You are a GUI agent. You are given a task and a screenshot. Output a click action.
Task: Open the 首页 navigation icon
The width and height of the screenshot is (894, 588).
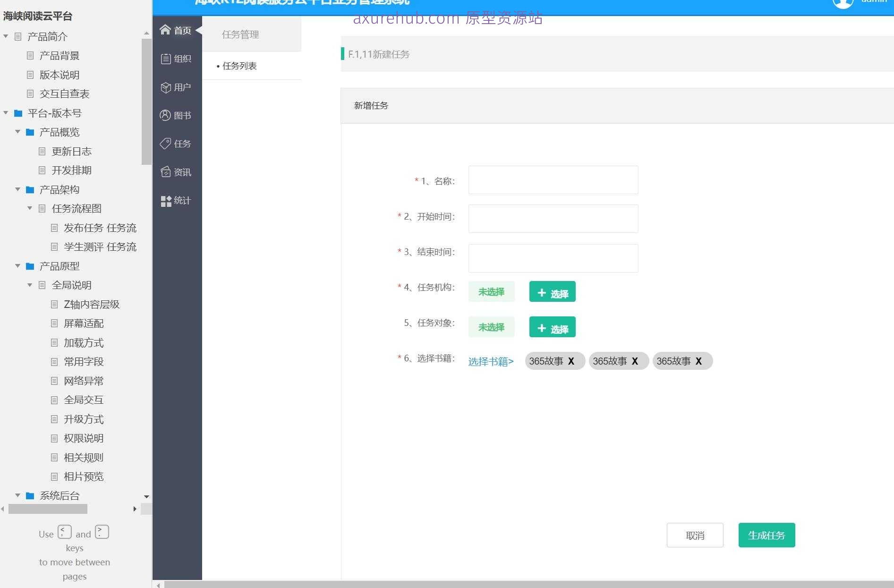pyautogui.click(x=177, y=30)
